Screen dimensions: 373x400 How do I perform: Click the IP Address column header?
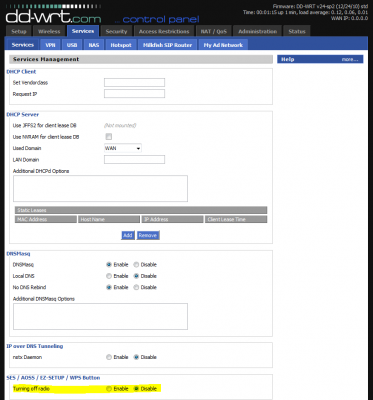172,219
